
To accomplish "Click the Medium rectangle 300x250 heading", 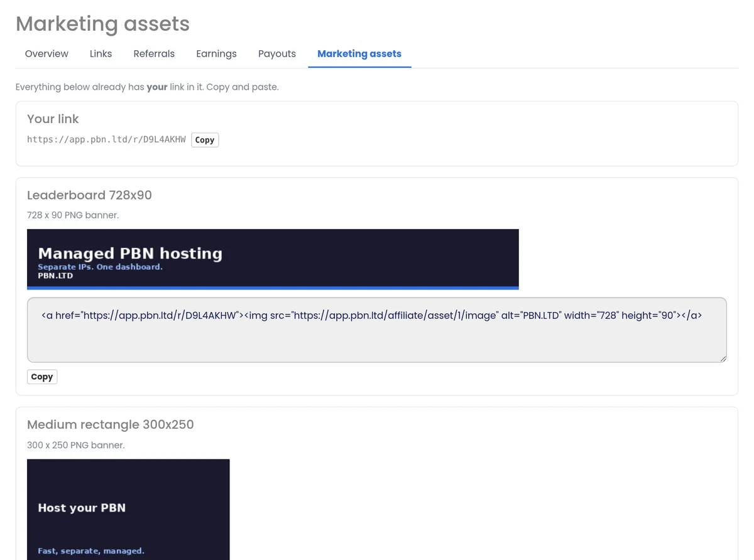I will point(111,424).
